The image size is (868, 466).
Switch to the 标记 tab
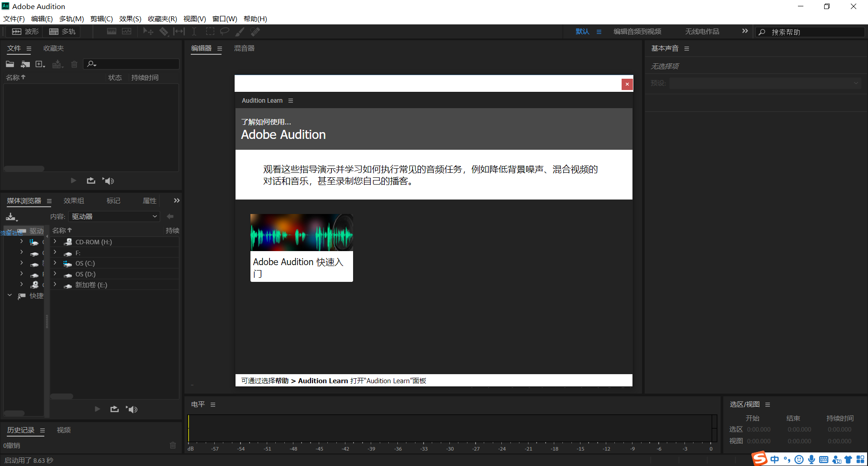(113, 201)
